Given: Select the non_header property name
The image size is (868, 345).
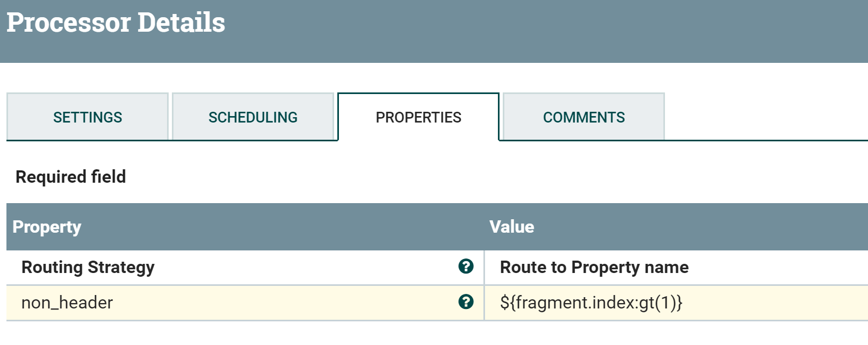Looking at the screenshot, I should pos(67,303).
